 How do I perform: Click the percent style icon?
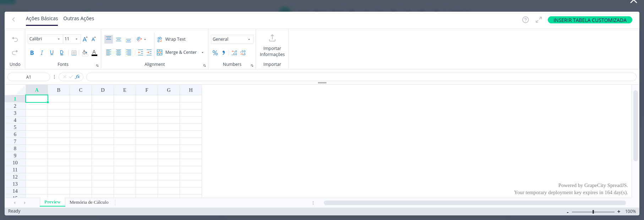pyautogui.click(x=215, y=53)
